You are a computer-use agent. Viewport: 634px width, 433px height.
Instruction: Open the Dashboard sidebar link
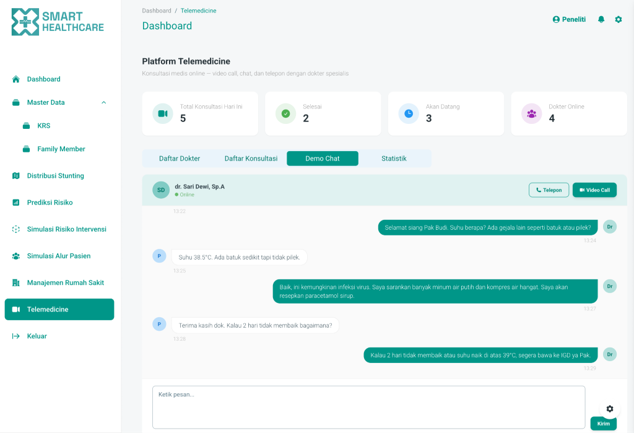44,79
